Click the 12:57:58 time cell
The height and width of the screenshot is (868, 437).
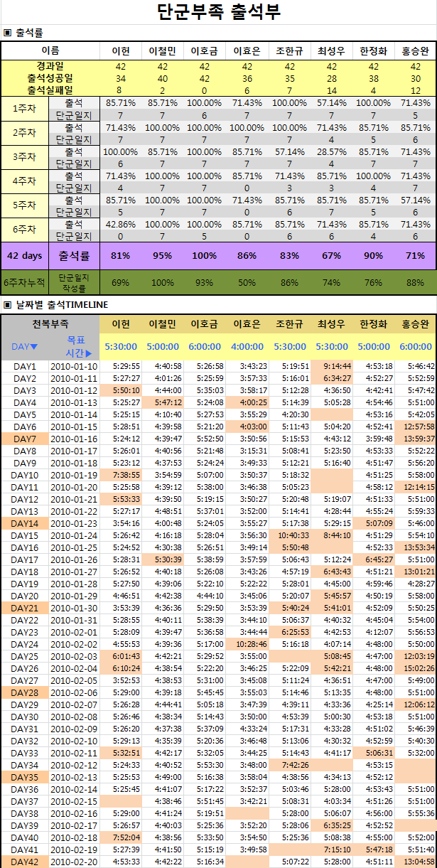(x=415, y=427)
